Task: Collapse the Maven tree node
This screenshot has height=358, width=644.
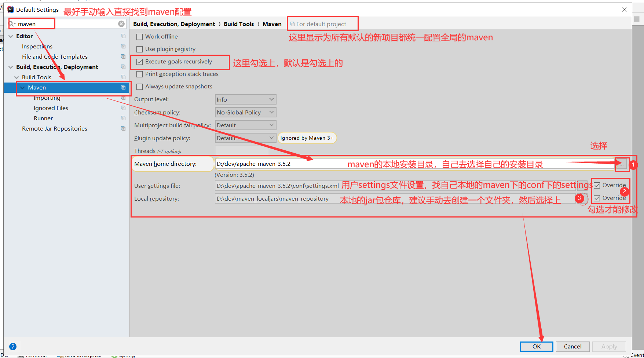Action: tap(22, 88)
